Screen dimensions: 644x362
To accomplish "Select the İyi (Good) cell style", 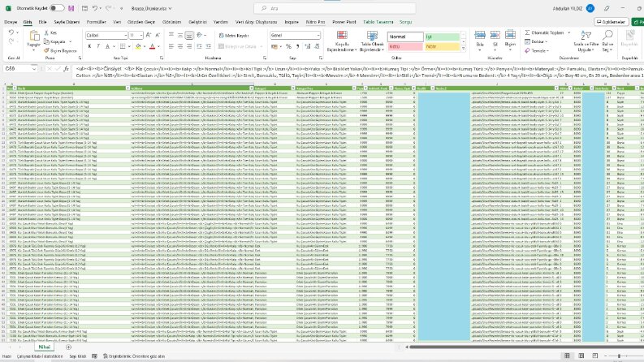I will tap(443, 37).
